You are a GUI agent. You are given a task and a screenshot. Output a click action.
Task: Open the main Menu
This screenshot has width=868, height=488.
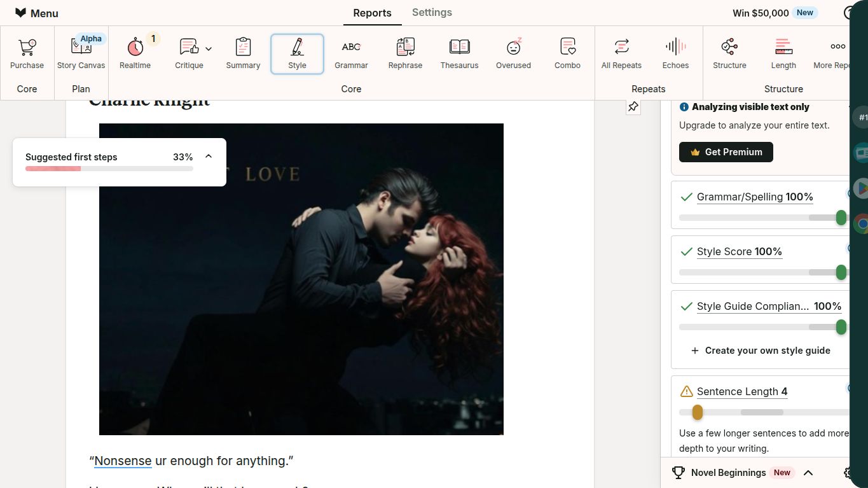tap(37, 13)
